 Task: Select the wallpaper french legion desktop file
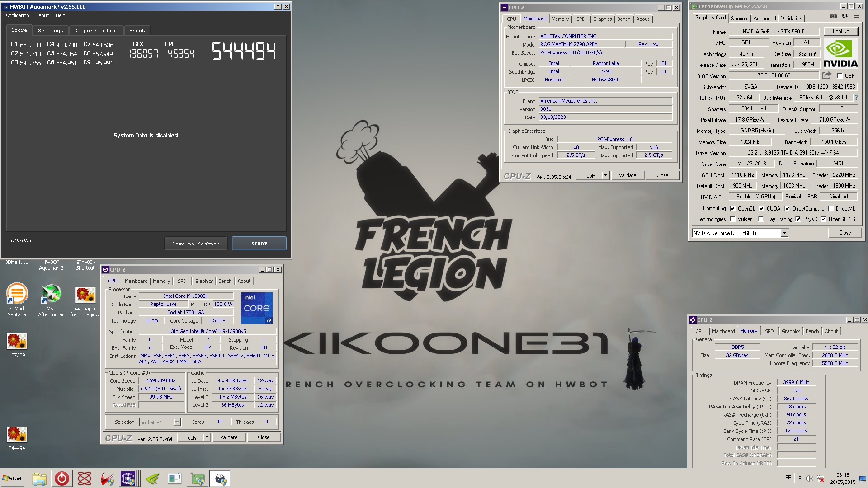(85, 302)
